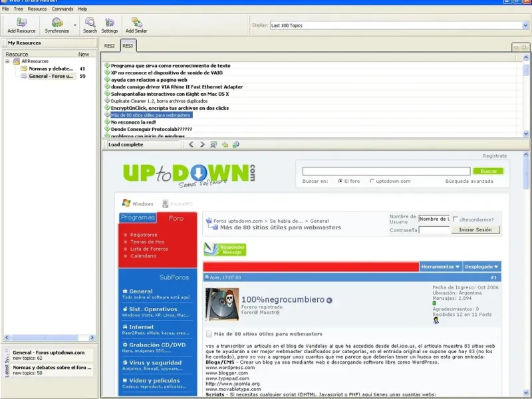Switch to the RES2 tab
532x399 pixels.
click(x=109, y=46)
